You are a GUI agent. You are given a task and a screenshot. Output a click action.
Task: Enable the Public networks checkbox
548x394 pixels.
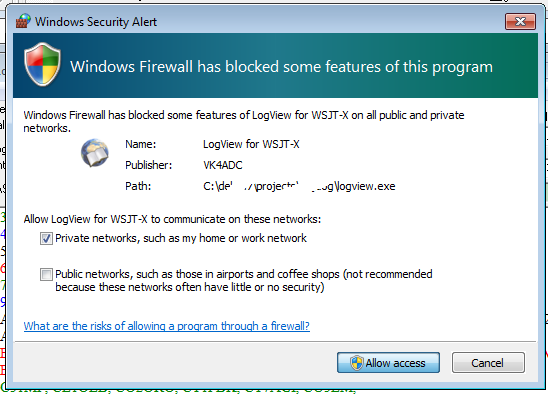46,274
